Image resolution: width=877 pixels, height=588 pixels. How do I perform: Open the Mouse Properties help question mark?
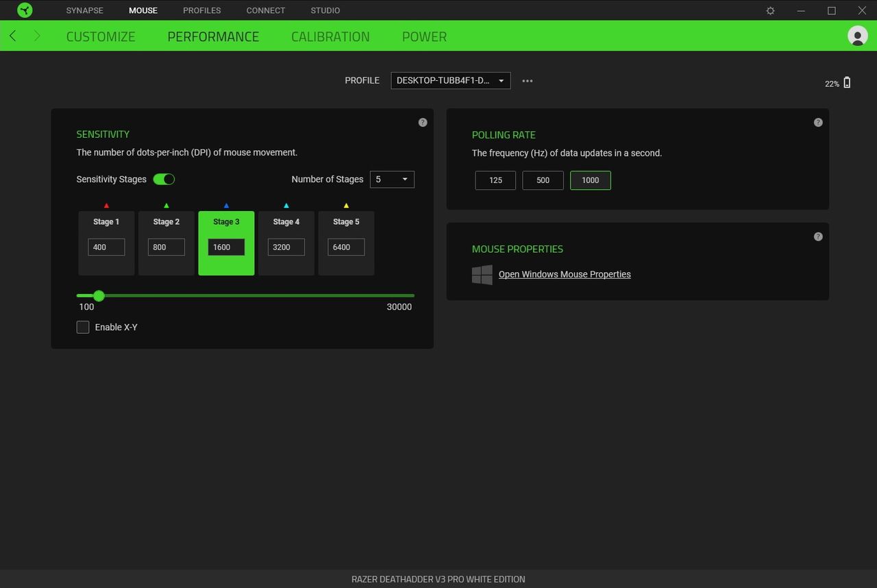(818, 236)
